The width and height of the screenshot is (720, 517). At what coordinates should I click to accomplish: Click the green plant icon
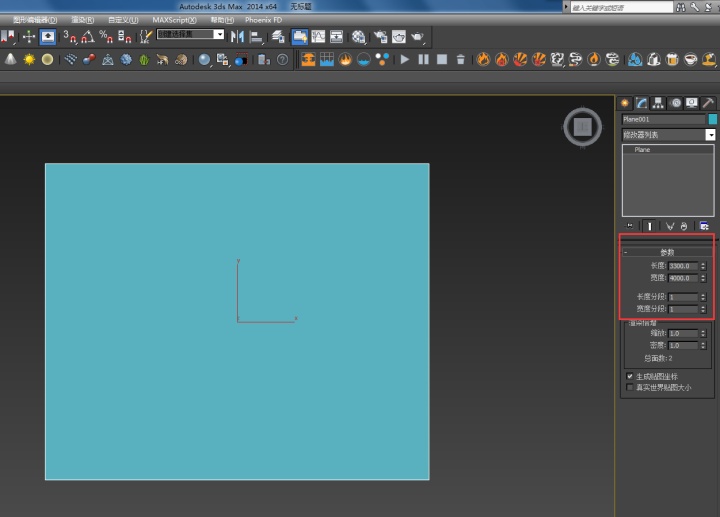click(144, 59)
